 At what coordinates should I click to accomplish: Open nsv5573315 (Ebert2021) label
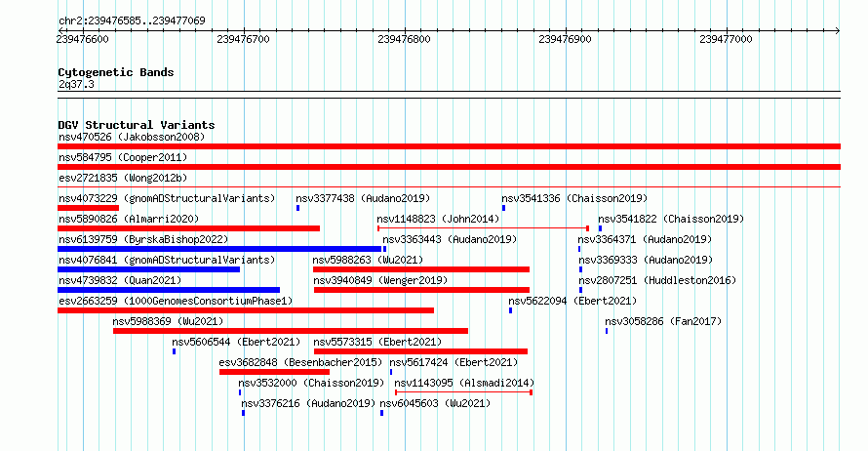click(377, 342)
